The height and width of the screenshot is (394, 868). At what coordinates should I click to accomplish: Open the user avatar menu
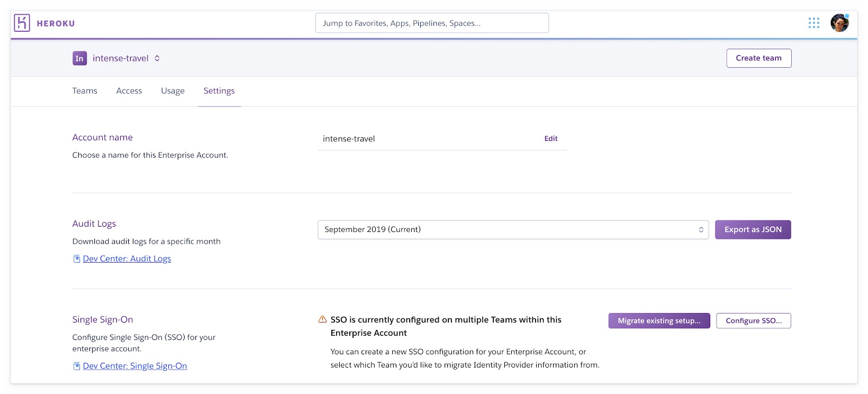coord(839,23)
